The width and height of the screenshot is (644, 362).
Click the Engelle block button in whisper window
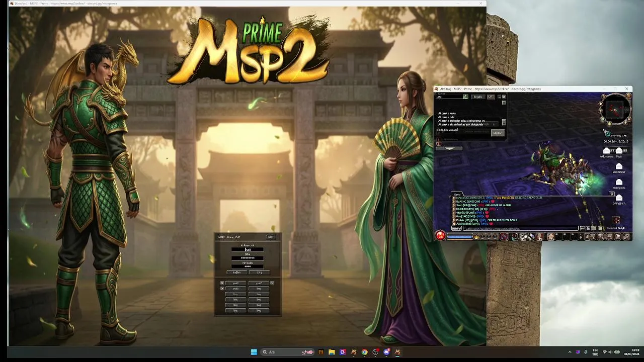coord(478,97)
